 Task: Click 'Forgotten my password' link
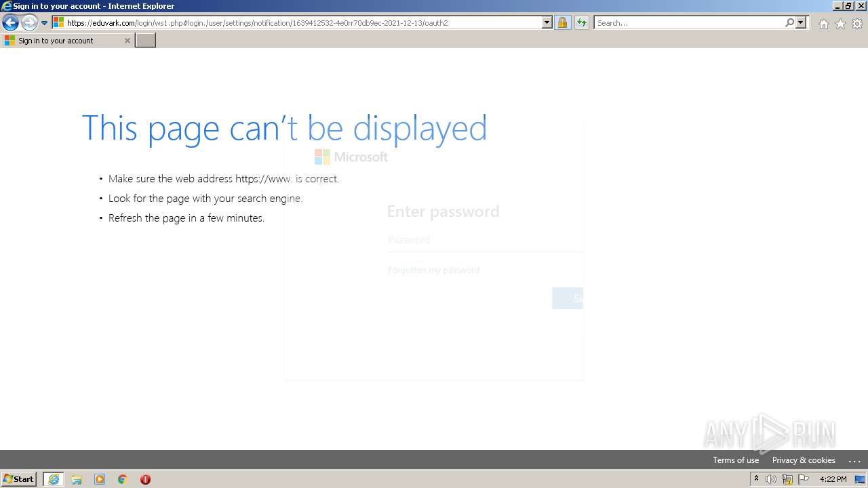433,270
